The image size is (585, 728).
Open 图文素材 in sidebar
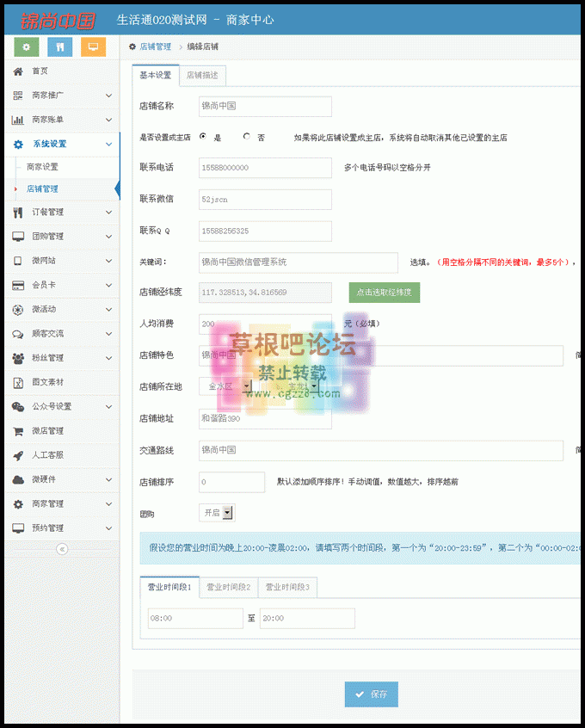[48, 383]
